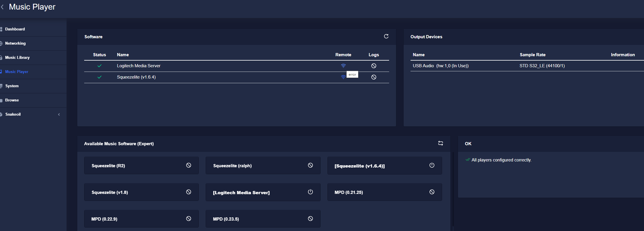This screenshot has height=231, width=644.
Task: Refresh the Software panel
Action: 386,36
